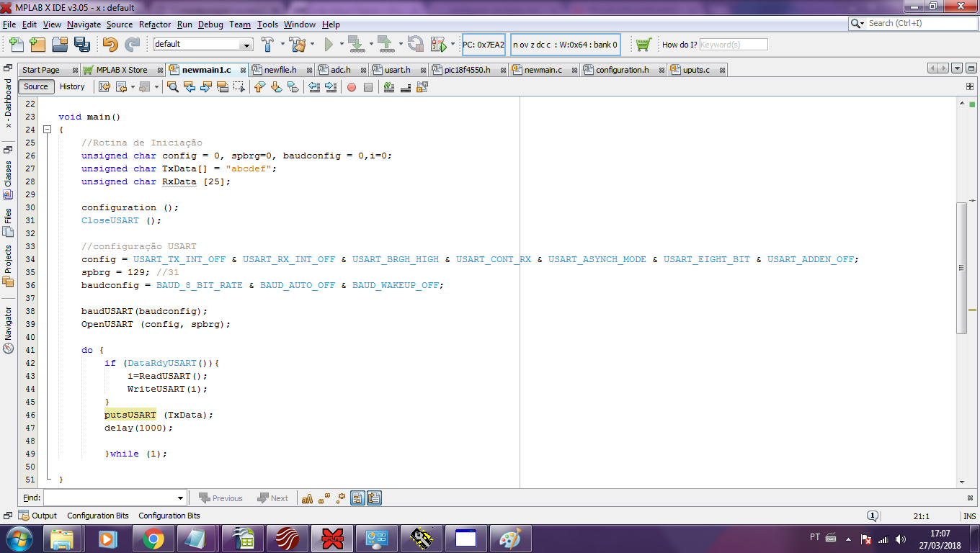Screen dimensions: 980x553
Task: Open MPLAB store shopping cart icon
Action: [x=643, y=44]
